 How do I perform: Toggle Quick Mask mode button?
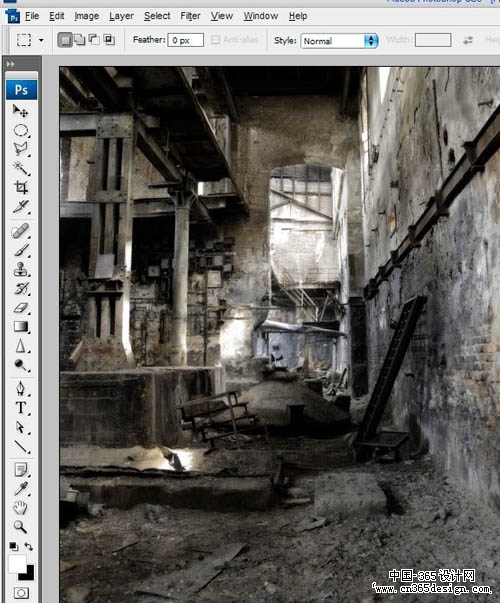(21, 593)
